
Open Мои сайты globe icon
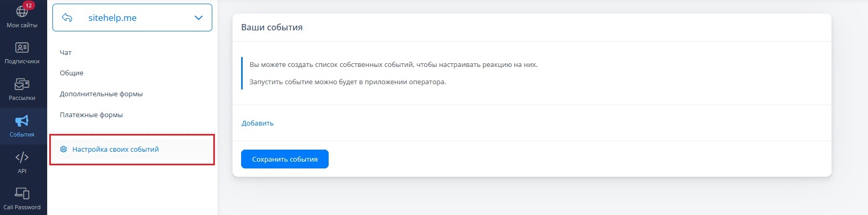pos(22,11)
